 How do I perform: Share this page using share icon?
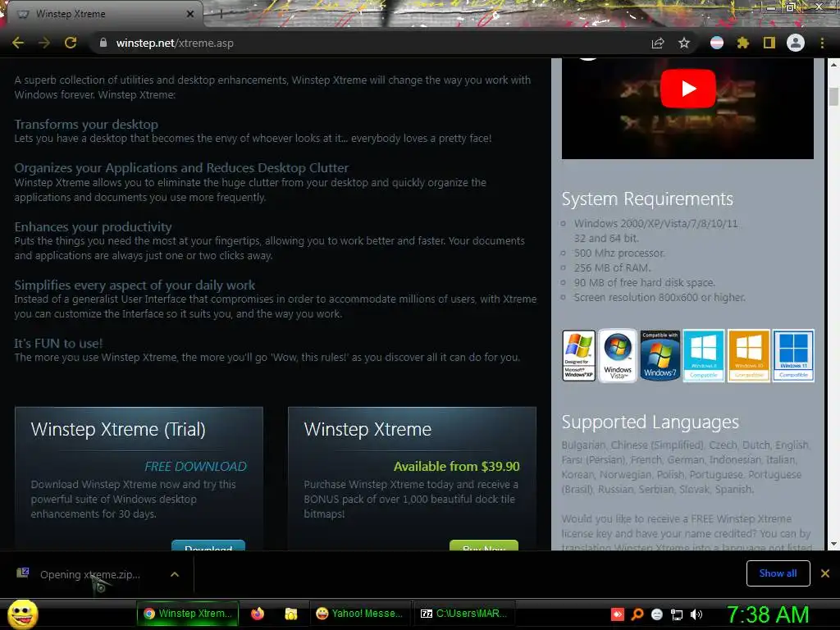[x=658, y=43]
